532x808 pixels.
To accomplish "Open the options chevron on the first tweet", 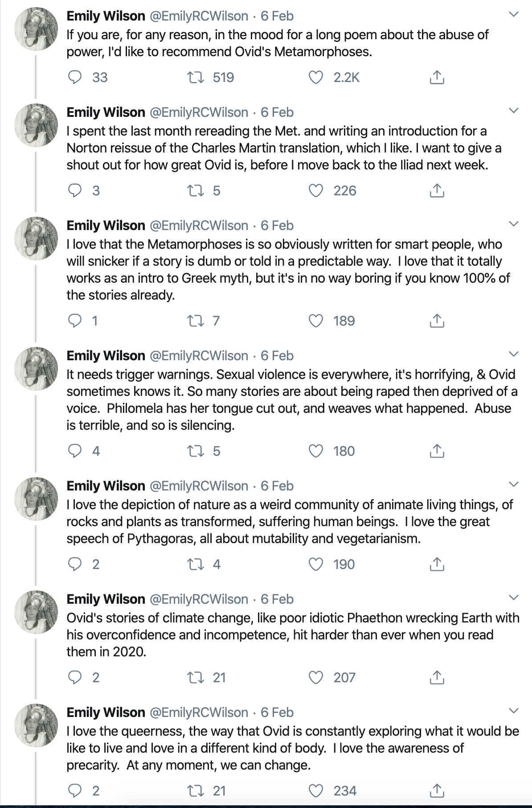I will (x=514, y=15).
